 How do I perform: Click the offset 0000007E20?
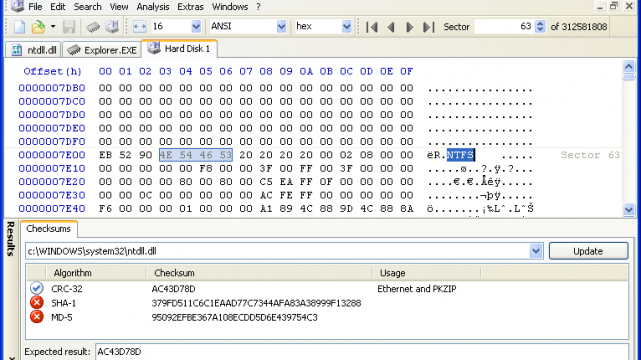point(52,181)
